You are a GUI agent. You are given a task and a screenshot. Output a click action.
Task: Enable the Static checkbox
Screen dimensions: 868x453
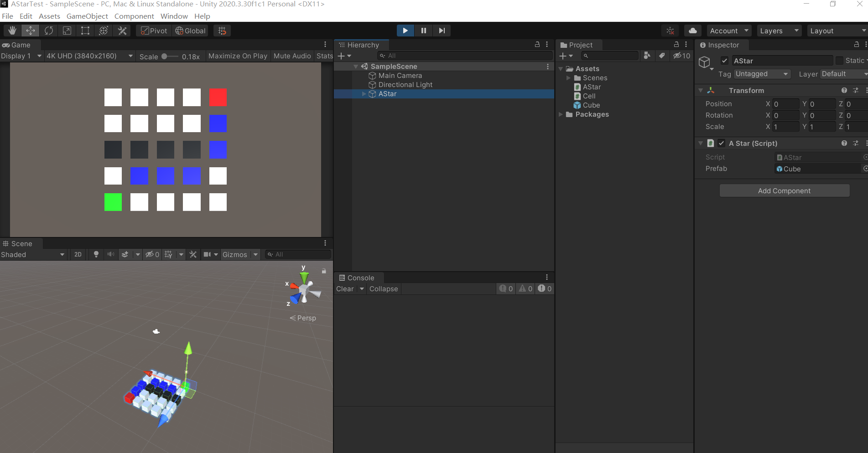839,61
